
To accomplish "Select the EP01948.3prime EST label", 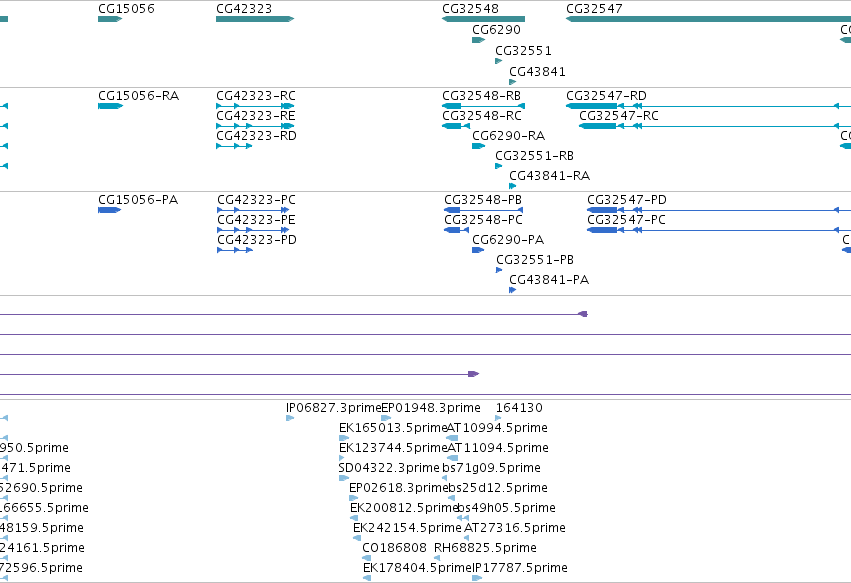I will [431, 408].
